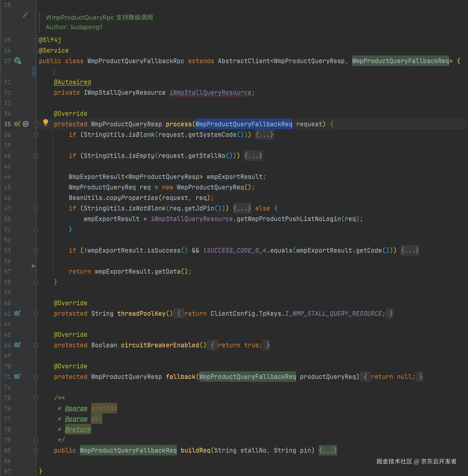Viewport: 468px width, 476px height.
Task: Click getWmpProductPushListNoLogin method call
Action: (288, 219)
